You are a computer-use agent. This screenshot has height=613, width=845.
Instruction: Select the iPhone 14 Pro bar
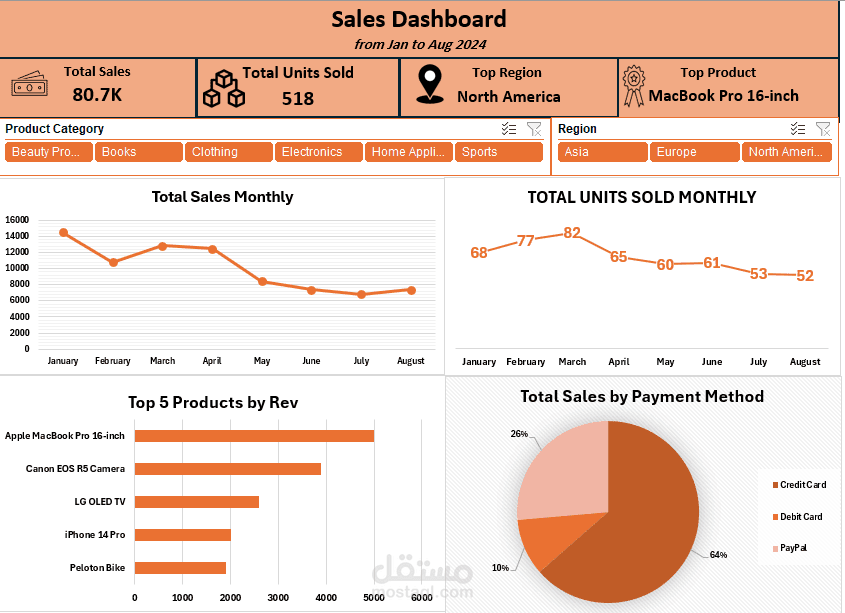click(183, 535)
